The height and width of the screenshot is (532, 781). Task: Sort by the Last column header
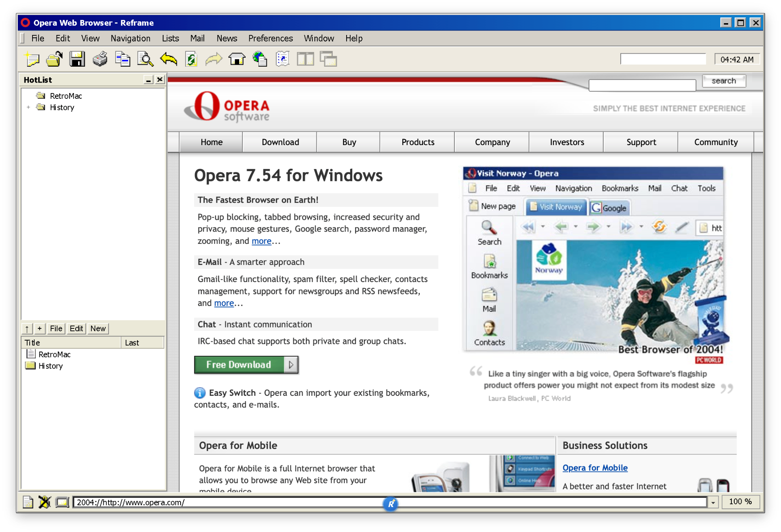[x=142, y=343]
